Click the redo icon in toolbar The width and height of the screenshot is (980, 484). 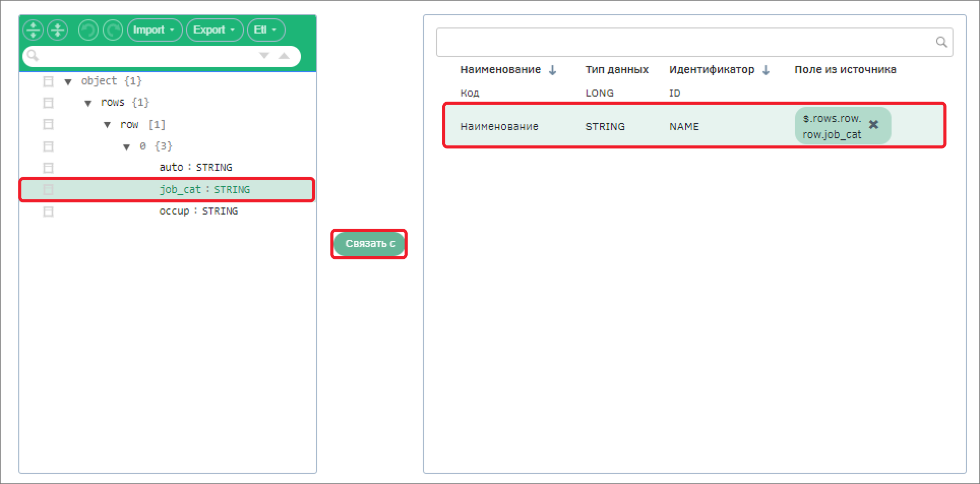click(x=113, y=30)
